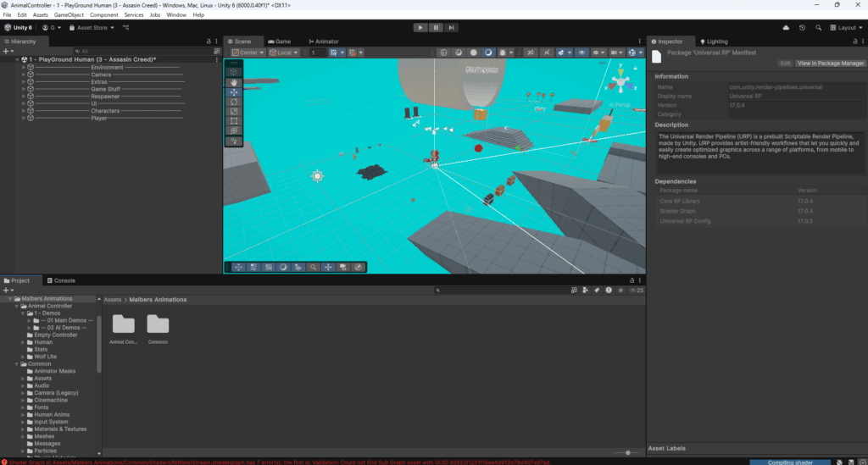Select the Rect tool in Scene
Viewport: 868px width, 465px height.
click(234, 120)
